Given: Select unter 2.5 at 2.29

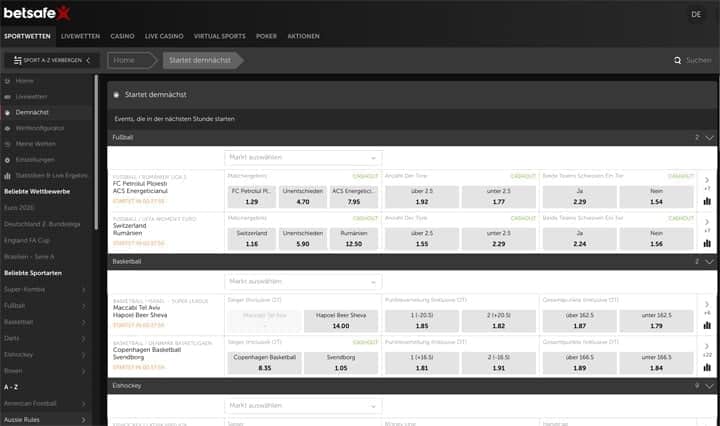Looking at the screenshot, I should coord(499,239).
